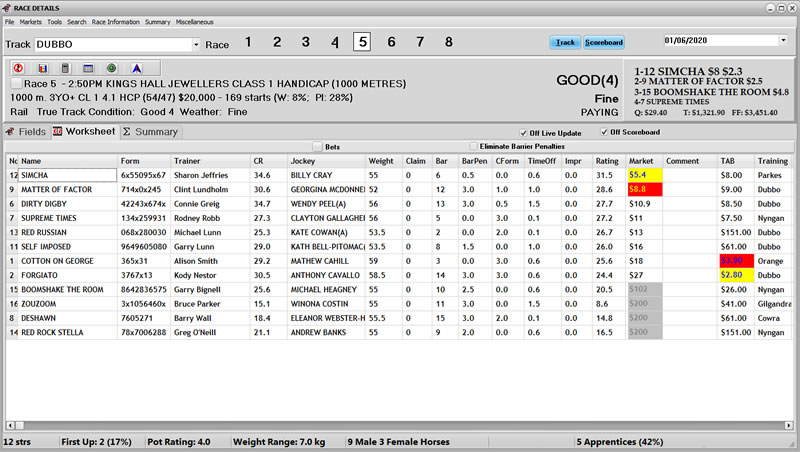The height and width of the screenshot is (452, 800).
Task: Expand the Track dropdown showing DUBBO
Action: [195, 45]
